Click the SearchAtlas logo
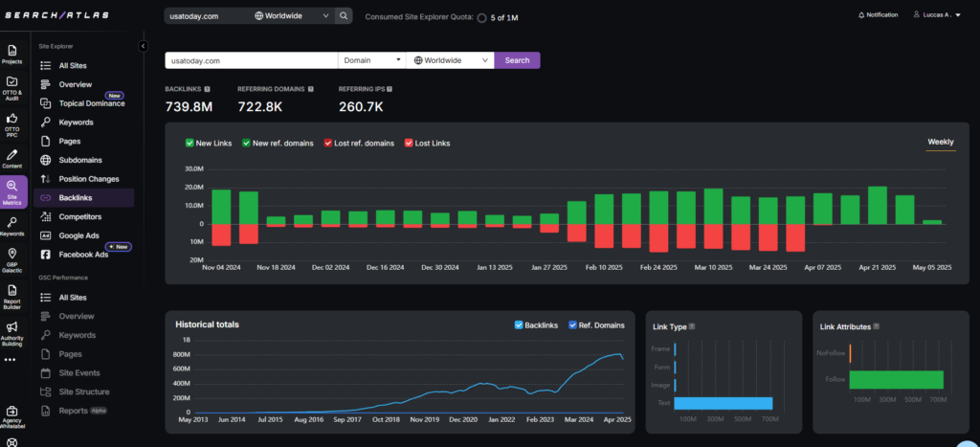 point(56,15)
